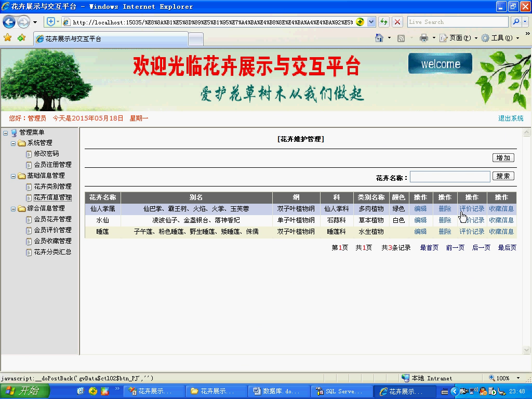Click 评价记录 for the 睡莲 row

[x=472, y=232]
